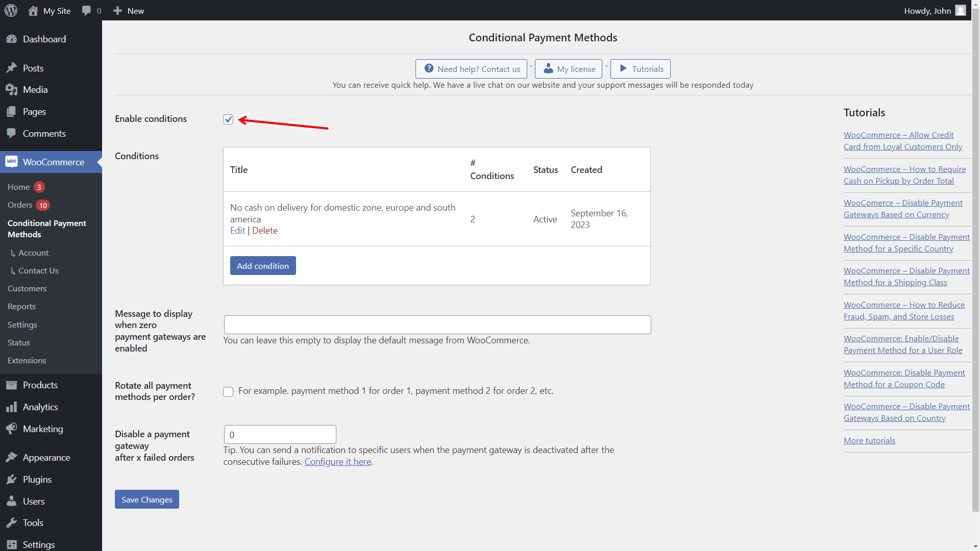Open the New content dropdown in admin bar
The width and height of the screenshot is (980, 551).
[x=128, y=10]
